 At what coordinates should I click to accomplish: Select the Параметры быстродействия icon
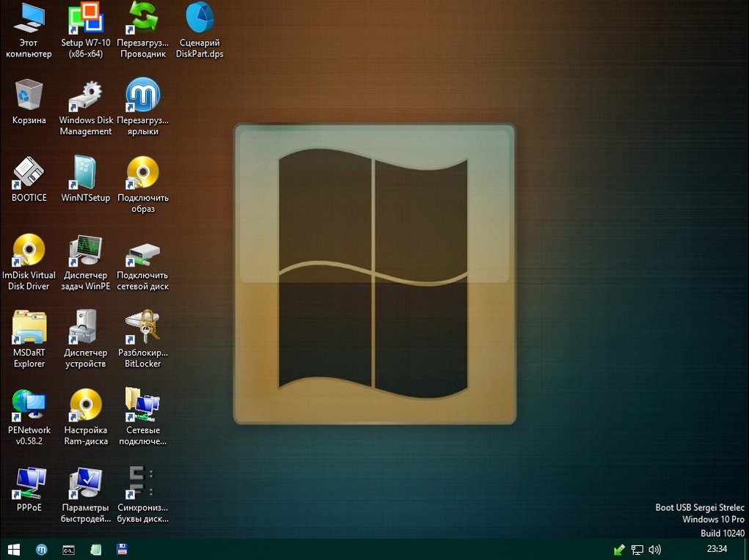tap(86, 495)
